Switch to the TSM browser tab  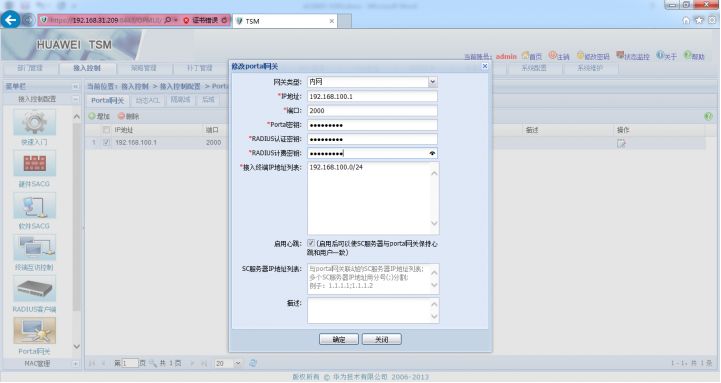pyautogui.click(x=285, y=21)
